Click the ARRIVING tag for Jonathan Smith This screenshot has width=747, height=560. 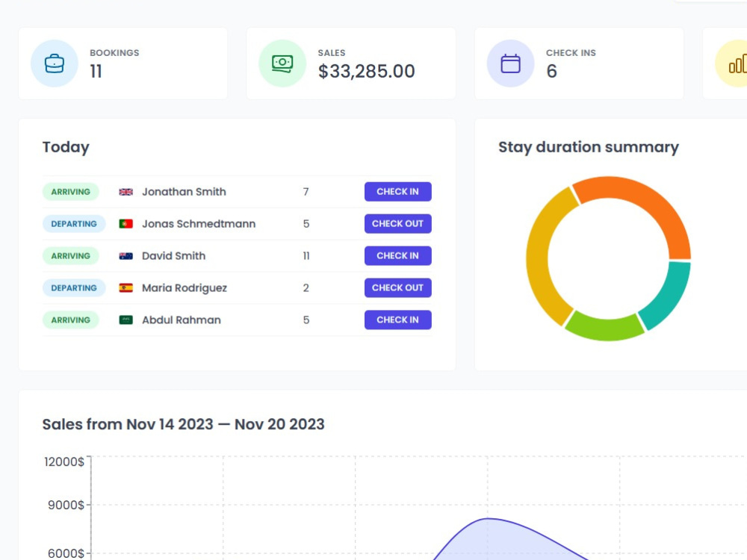[x=70, y=191]
